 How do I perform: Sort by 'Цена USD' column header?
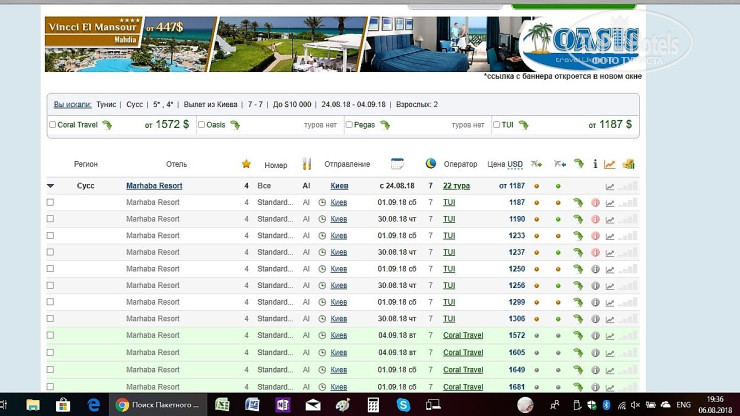tap(505, 164)
